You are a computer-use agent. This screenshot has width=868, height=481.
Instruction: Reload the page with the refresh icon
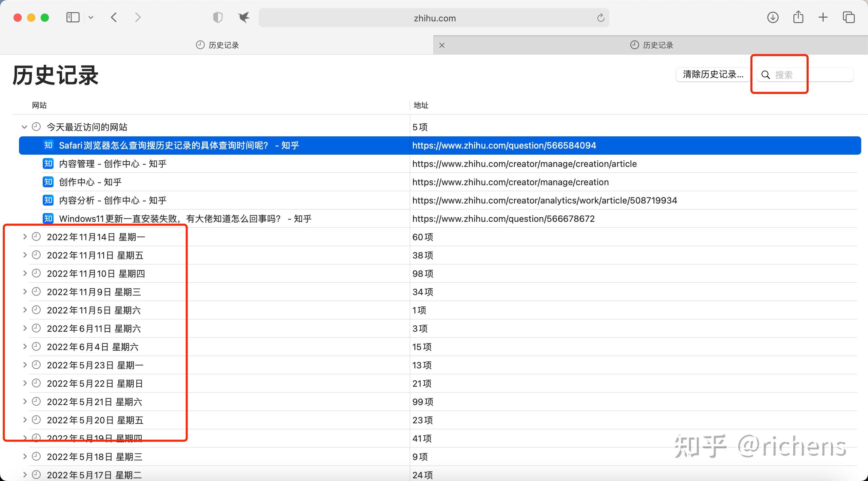click(x=600, y=18)
